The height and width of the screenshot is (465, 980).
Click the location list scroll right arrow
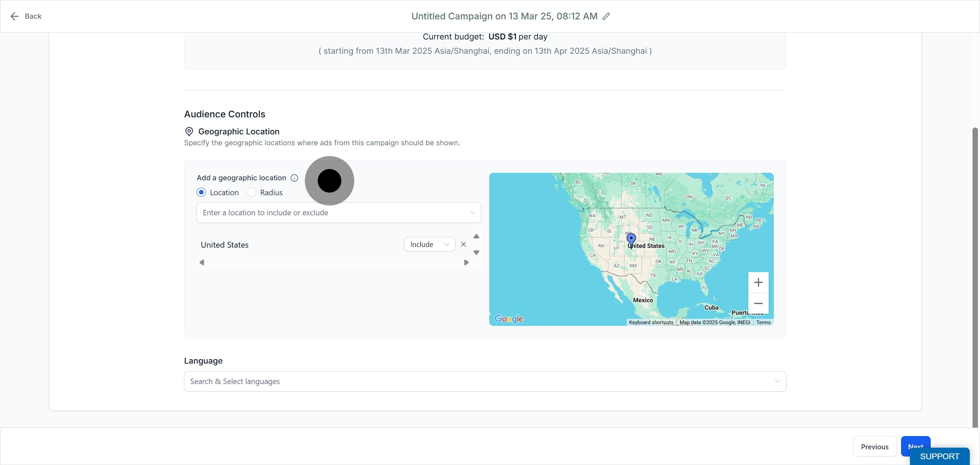(466, 262)
